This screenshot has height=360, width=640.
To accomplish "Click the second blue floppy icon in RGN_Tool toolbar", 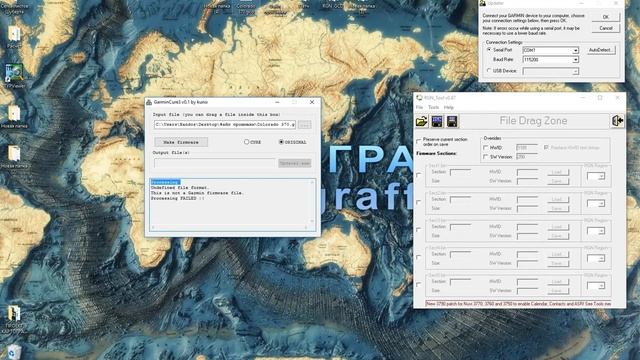I will point(452,121).
